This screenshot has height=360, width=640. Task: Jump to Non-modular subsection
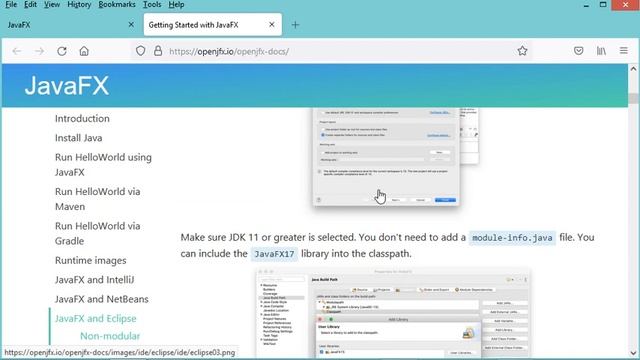coord(110,336)
